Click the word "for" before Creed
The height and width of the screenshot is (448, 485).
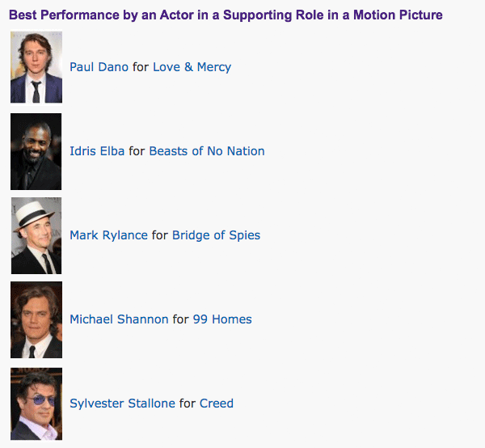(188, 404)
